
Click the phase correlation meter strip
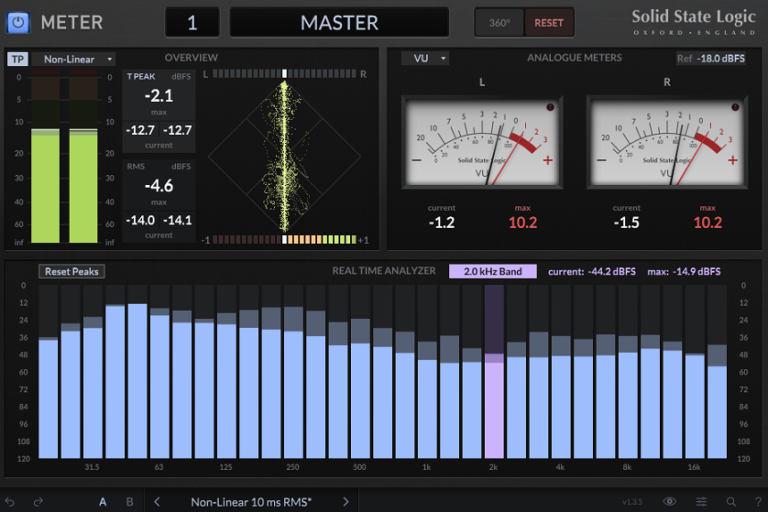pos(285,240)
